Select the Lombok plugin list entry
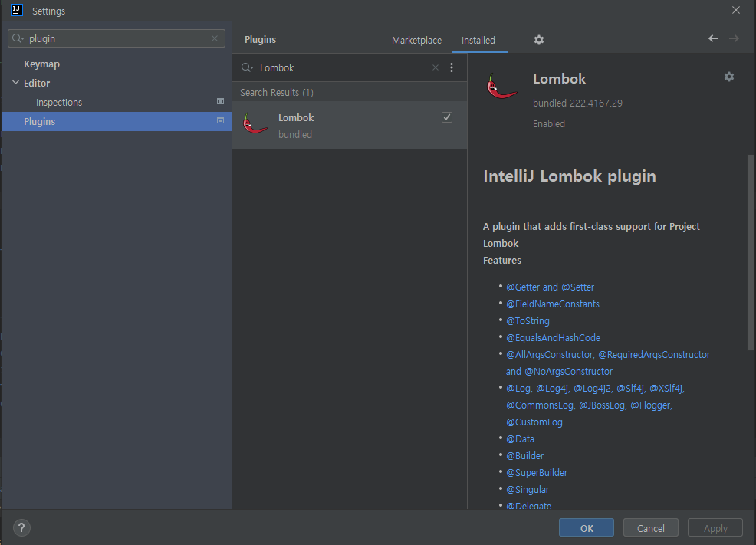 [350, 125]
